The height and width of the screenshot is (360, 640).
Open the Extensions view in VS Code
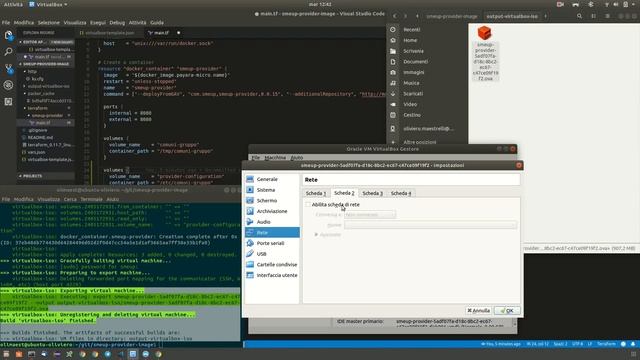click(8, 101)
